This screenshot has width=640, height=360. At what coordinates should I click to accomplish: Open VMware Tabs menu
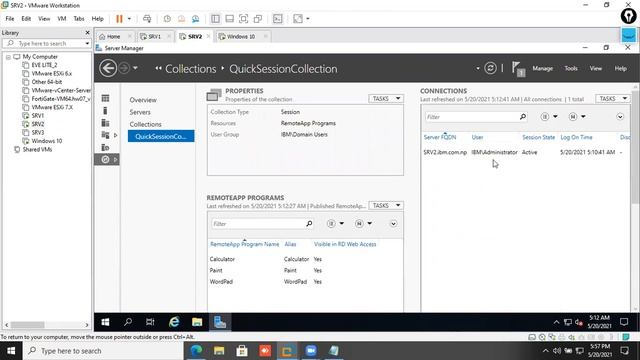[x=79, y=19]
